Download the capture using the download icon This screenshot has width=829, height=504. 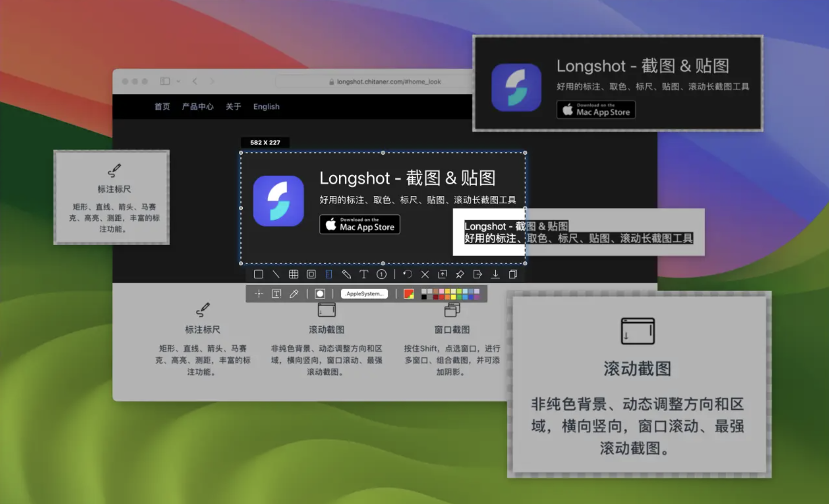click(495, 274)
